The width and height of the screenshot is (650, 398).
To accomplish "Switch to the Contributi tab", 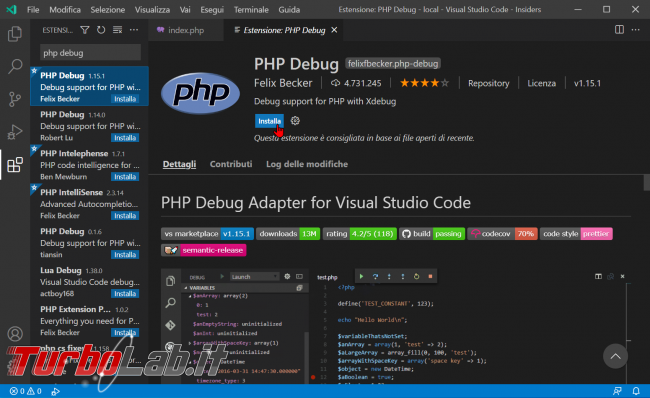I will coord(231,164).
